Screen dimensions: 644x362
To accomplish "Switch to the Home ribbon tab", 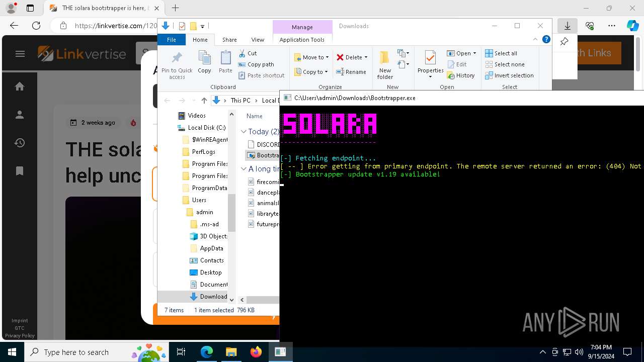I will pos(200,40).
